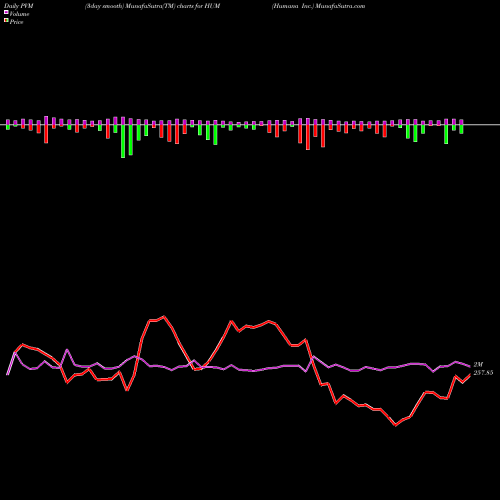Click the '2M' volume value label
The image size is (500, 500).
(478, 365)
